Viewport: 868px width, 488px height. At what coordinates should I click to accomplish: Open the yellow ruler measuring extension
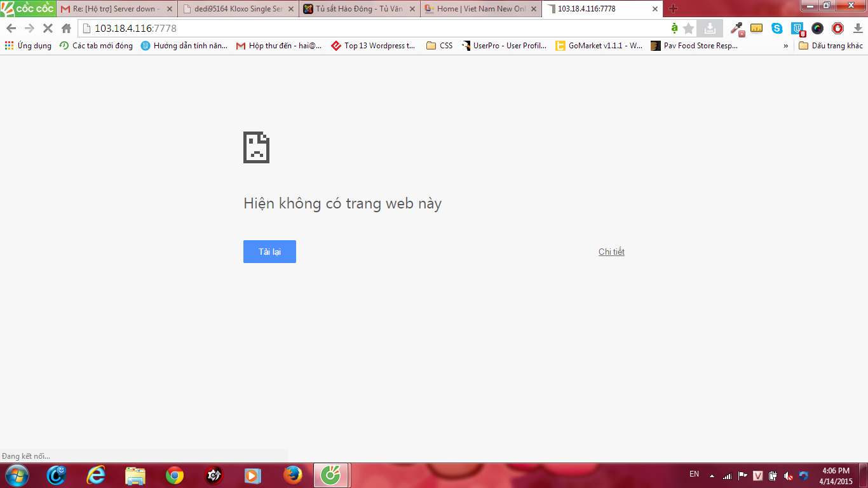[x=757, y=28]
